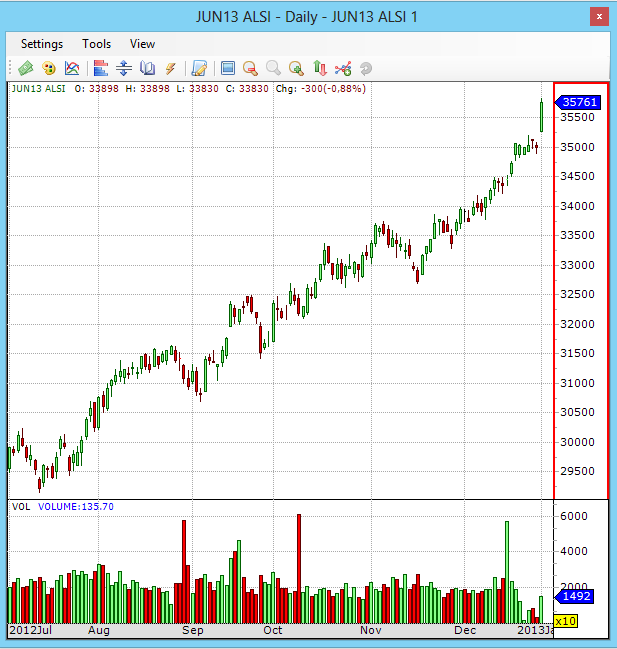Click the red and blue bars icon
This screenshot has height=649, width=617.
tap(100, 68)
